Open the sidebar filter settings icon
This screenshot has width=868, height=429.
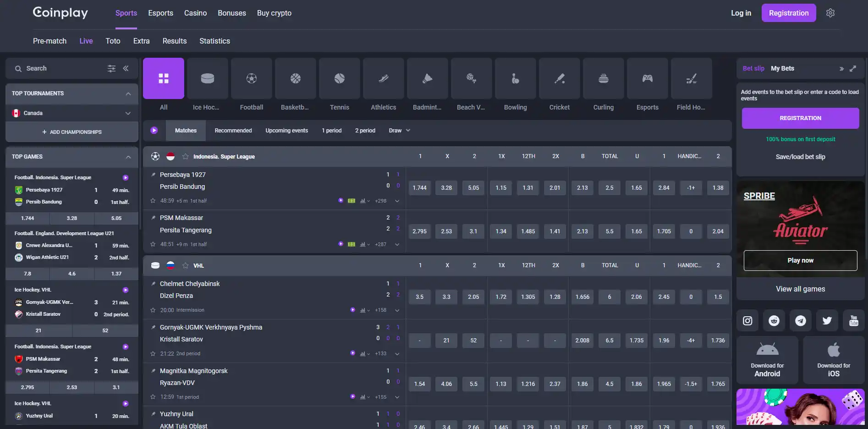pyautogui.click(x=111, y=68)
